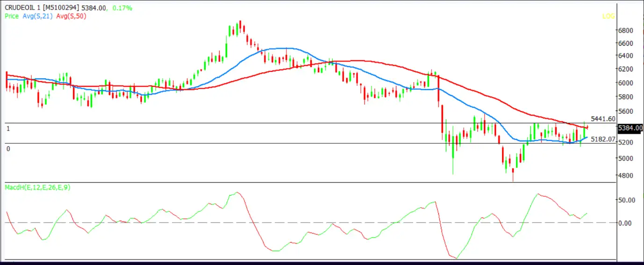The image size is (644, 265).
Task: Click the 5182.07 support level label
Action: point(603,139)
